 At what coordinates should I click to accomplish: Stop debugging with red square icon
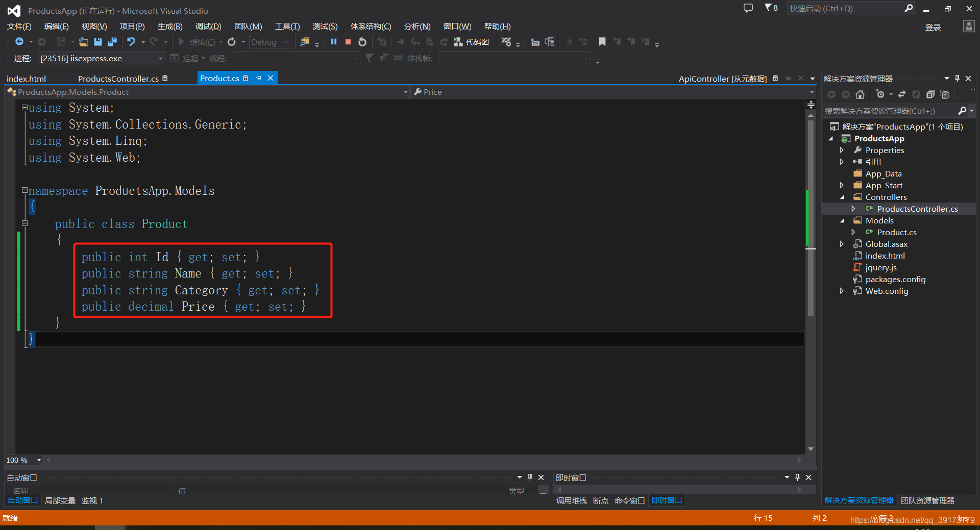click(x=348, y=42)
